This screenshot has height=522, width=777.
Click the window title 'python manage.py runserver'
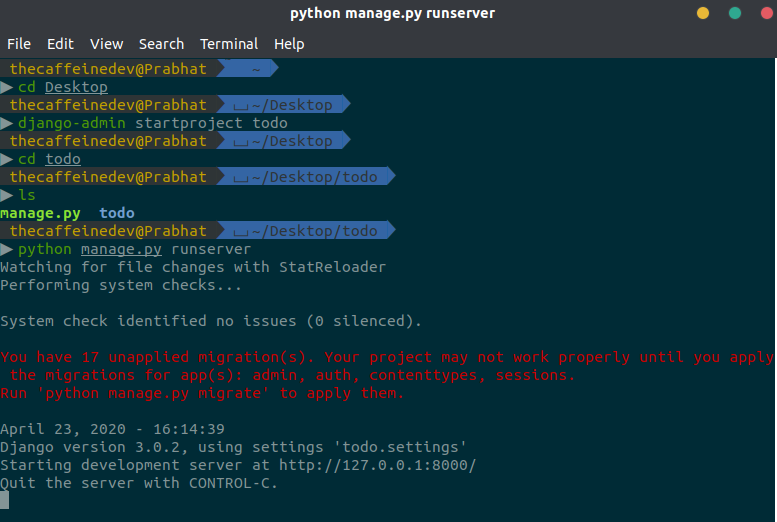pyautogui.click(x=392, y=13)
